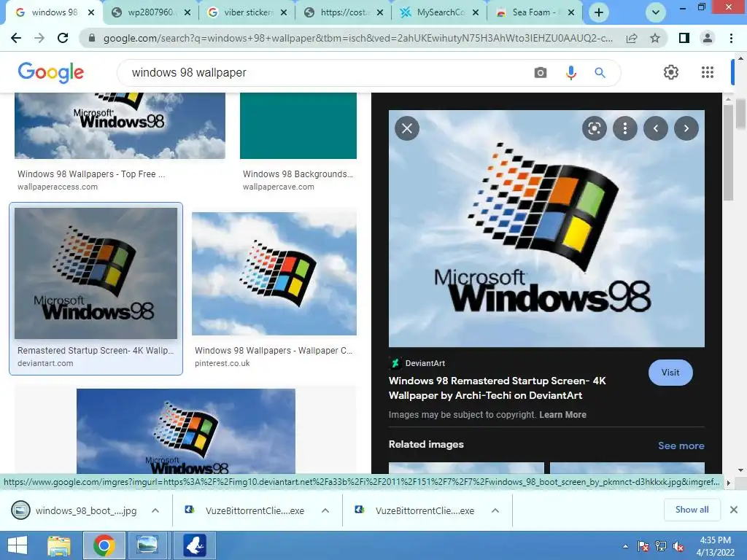This screenshot has height=560, width=747.
Task: Open the Vuze frog taskbar app
Action: pyautogui.click(x=195, y=545)
